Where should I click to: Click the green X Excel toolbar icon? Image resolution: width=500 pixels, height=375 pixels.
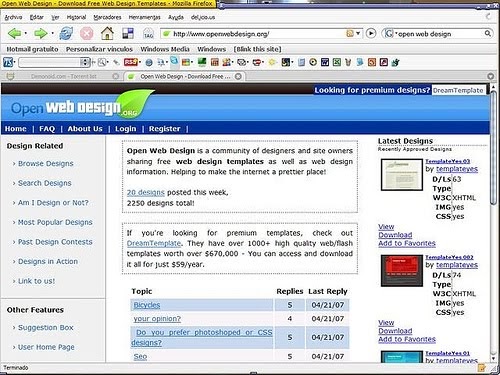(337, 62)
